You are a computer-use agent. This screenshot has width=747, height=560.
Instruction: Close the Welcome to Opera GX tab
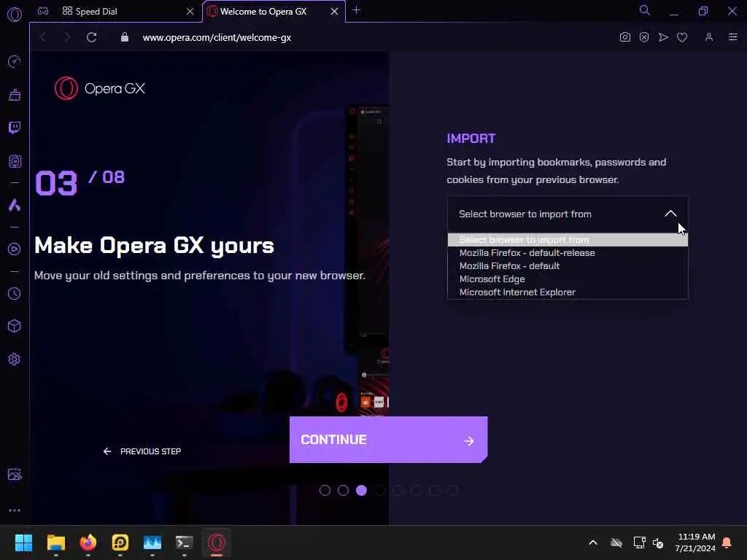tap(334, 12)
